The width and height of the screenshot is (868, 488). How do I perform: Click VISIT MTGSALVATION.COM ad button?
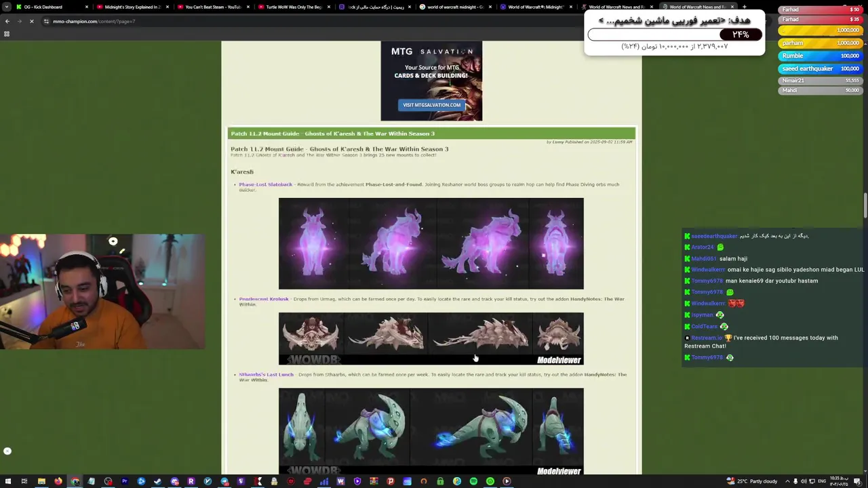pyautogui.click(x=431, y=105)
